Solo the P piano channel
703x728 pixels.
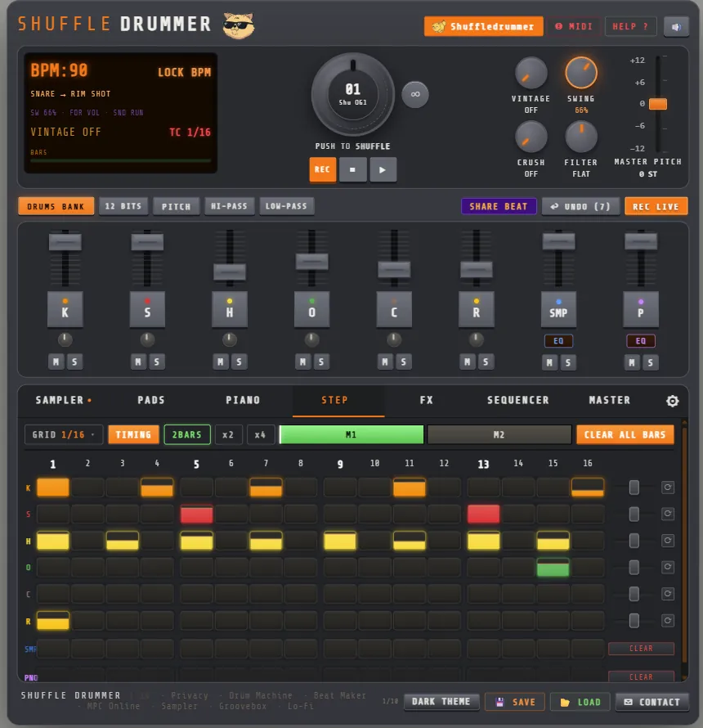(650, 362)
